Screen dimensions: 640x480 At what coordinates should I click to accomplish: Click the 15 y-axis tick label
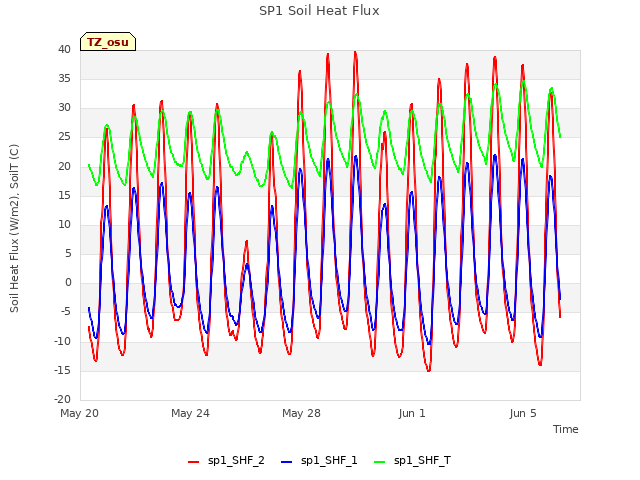[64, 195]
